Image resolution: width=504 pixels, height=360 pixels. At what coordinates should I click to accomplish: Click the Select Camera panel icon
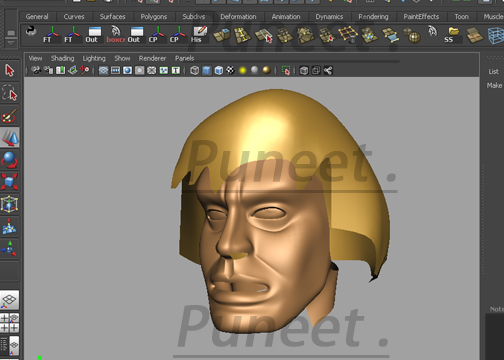[36, 70]
